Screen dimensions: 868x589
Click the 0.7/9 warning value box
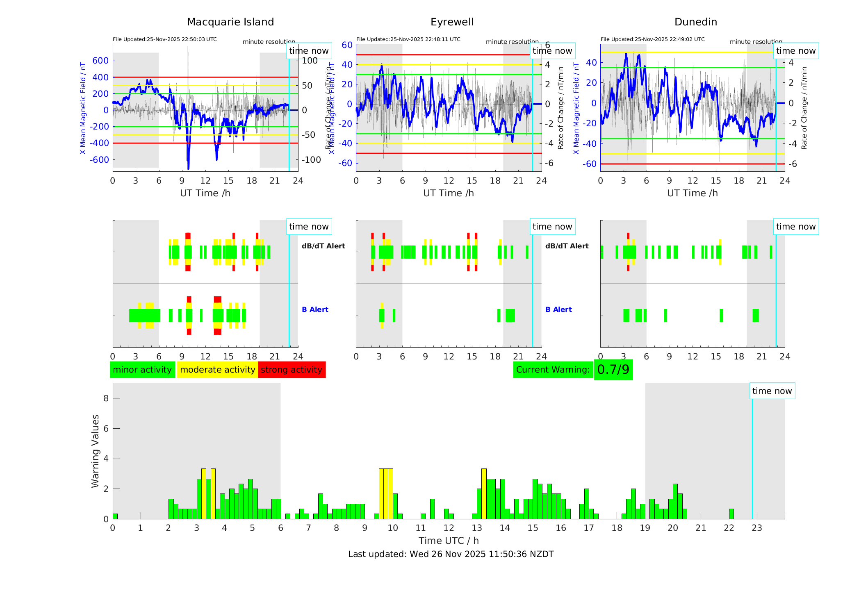click(613, 370)
